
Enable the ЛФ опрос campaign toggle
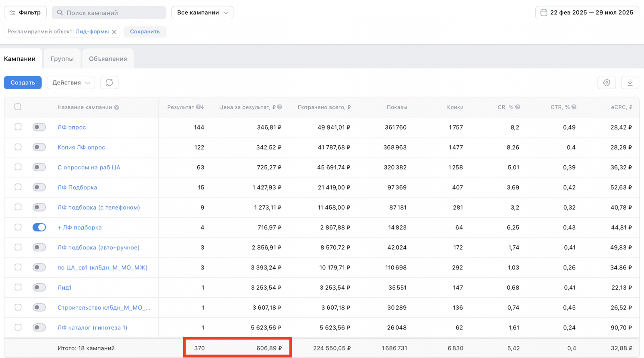coord(39,127)
